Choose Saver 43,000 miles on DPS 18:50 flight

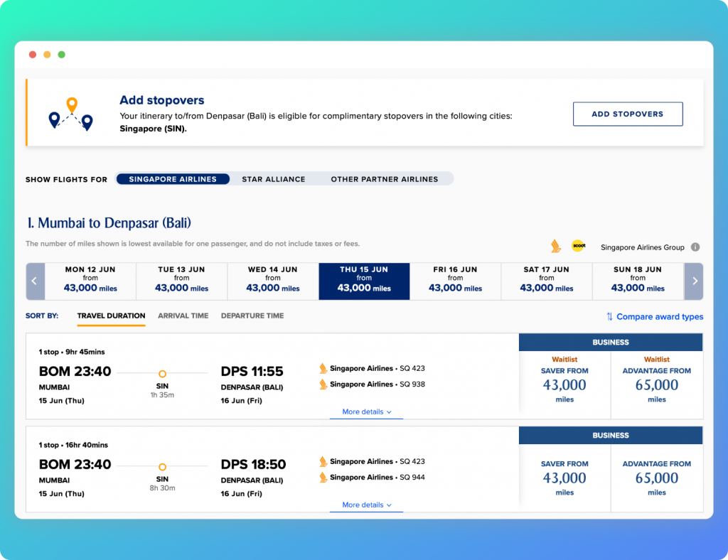click(x=564, y=478)
